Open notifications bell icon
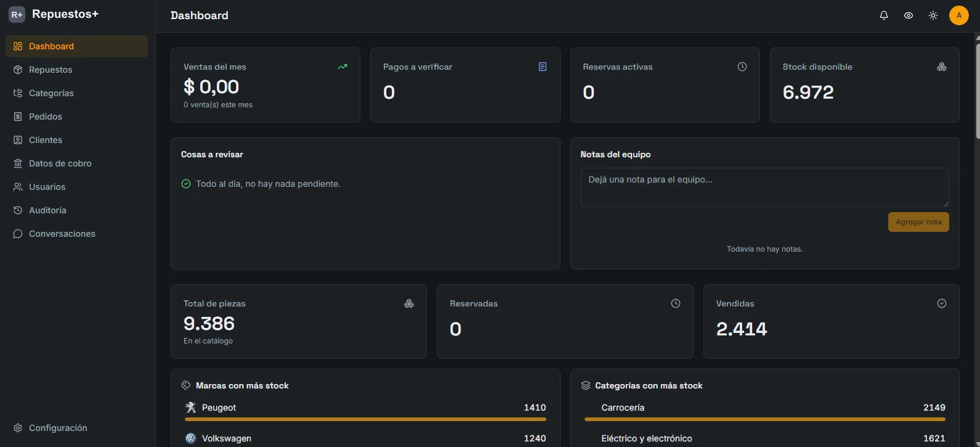 pyautogui.click(x=884, y=15)
